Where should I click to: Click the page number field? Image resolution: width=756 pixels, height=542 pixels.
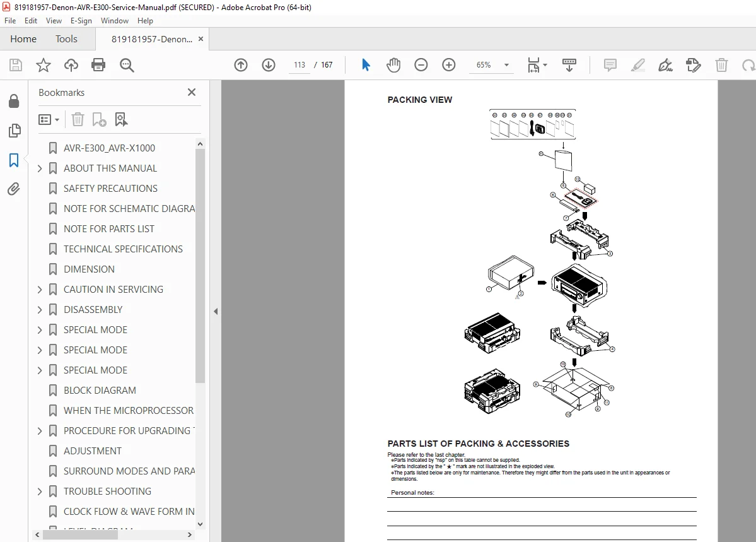299,64
